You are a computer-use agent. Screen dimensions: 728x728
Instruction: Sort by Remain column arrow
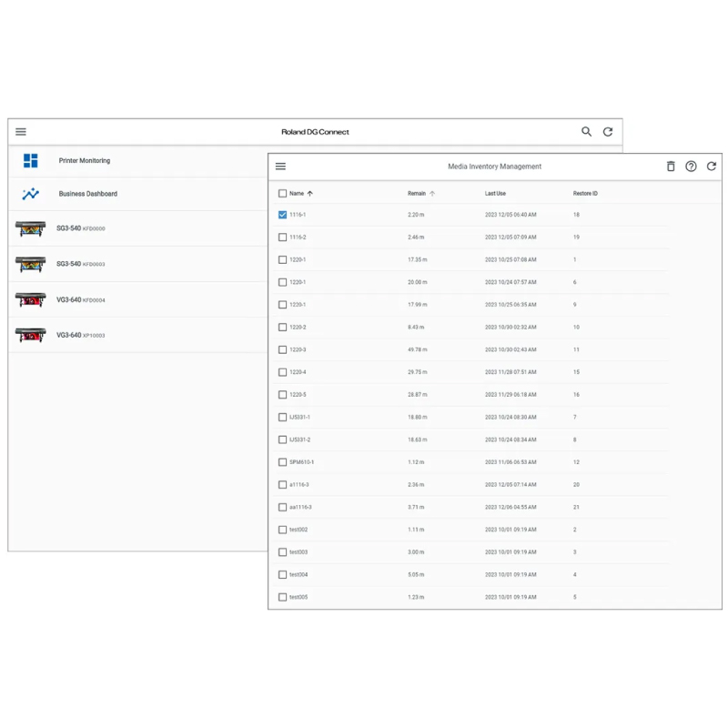coord(432,193)
